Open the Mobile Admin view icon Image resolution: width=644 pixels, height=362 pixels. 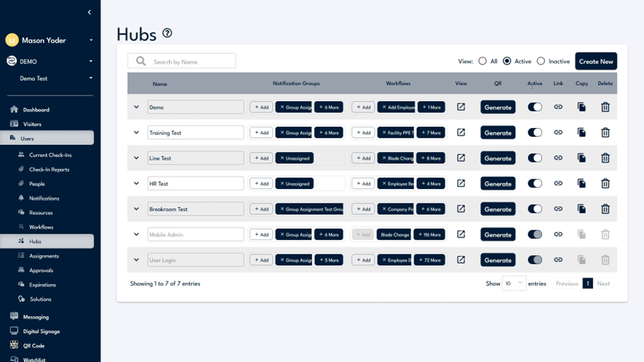pyautogui.click(x=461, y=235)
